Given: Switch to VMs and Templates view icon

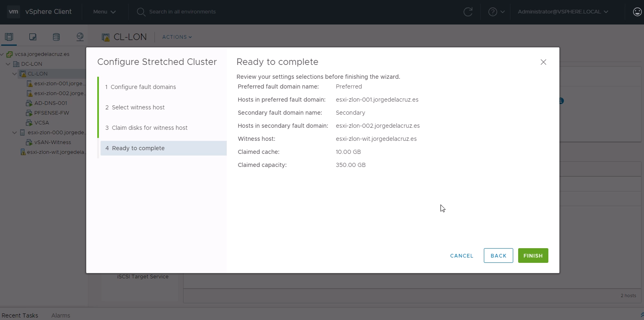Looking at the screenshot, I should [33, 37].
